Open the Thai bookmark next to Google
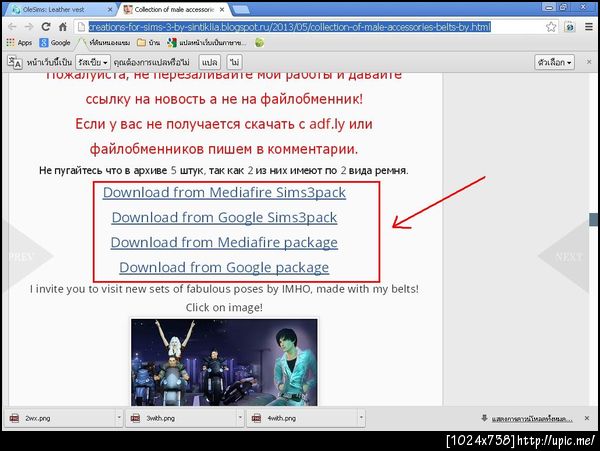Image resolution: width=600 pixels, height=451 pixels. [104, 43]
